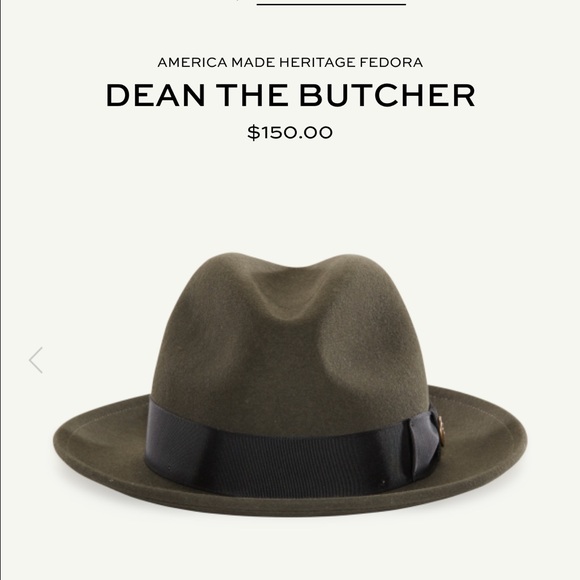
Task: Select the $150.00 price label
Action: point(290,132)
